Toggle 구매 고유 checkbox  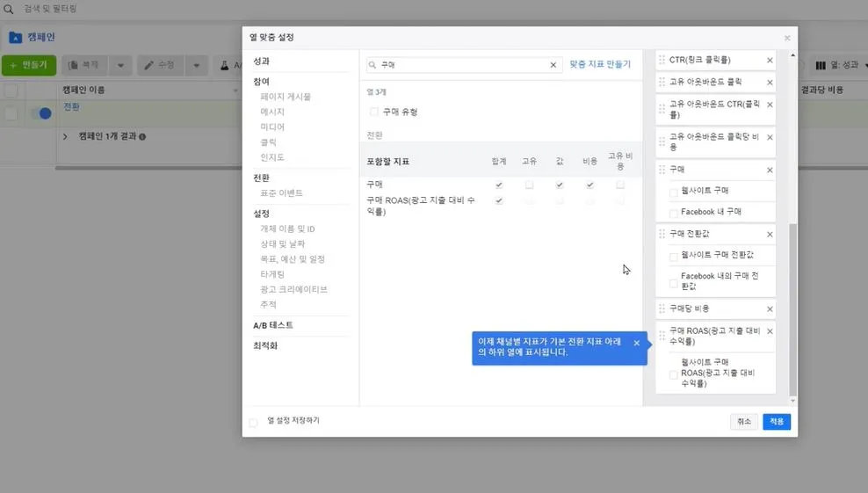pos(529,185)
